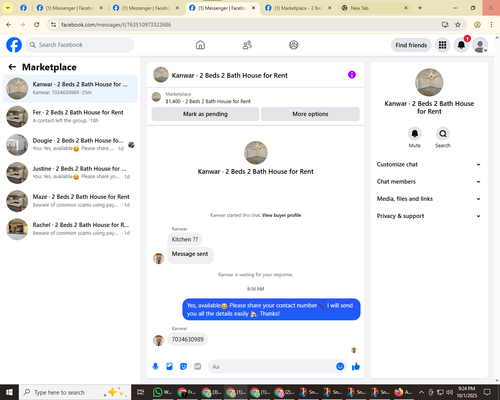Open Chrome's three-dot menu

pyautogui.click(x=491, y=25)
